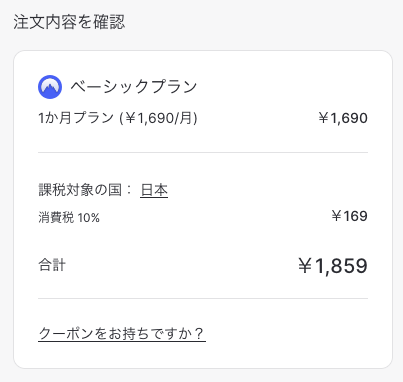
Task: Click the 合計 total label
Action: (x=52, y=265)
